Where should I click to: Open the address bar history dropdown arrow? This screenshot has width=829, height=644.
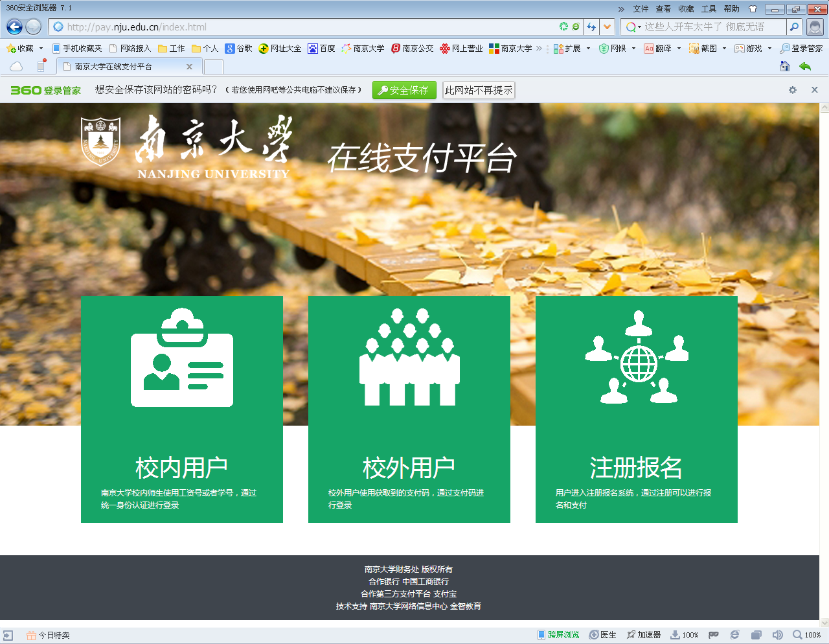(607, 27)
